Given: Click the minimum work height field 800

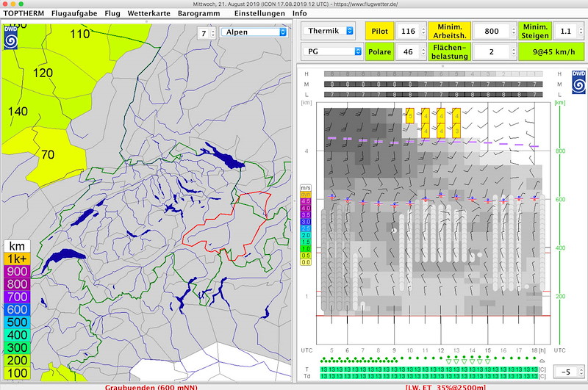Looking at the screenshot, I should 491,31.
